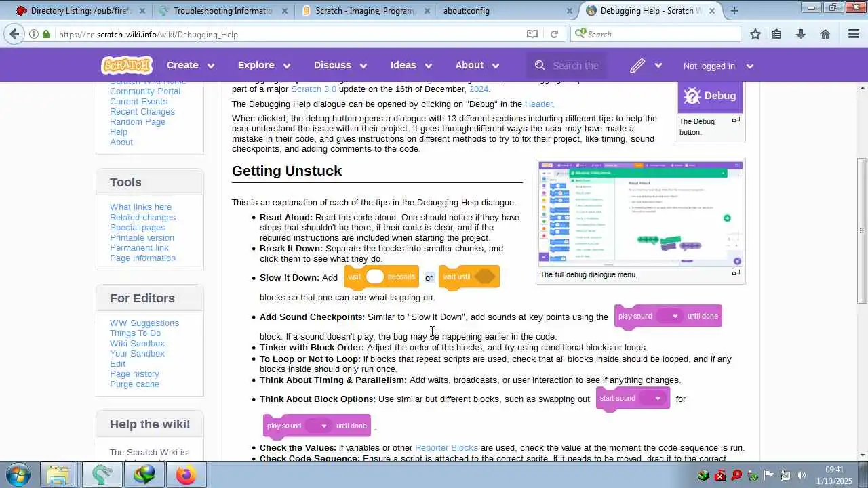Screen dimensions: 868x488
Task: Enlarge the full debug dialogue image icon
Action: click(x=736, y=272)
